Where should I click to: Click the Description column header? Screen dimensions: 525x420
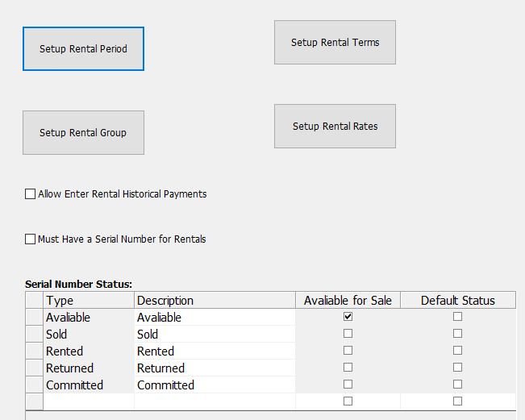click(x=215, y=300)
